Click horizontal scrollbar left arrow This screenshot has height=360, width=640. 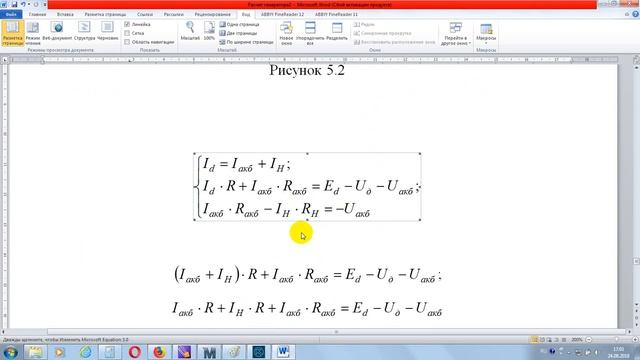click(x=4, y=332)
